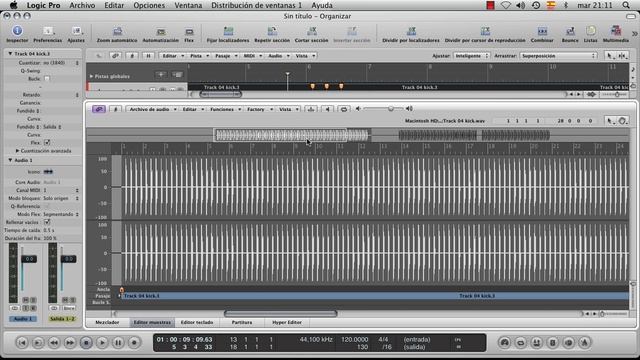
Task: Open Ajustar Inteligente dropdown
Action: pos(471,56)
